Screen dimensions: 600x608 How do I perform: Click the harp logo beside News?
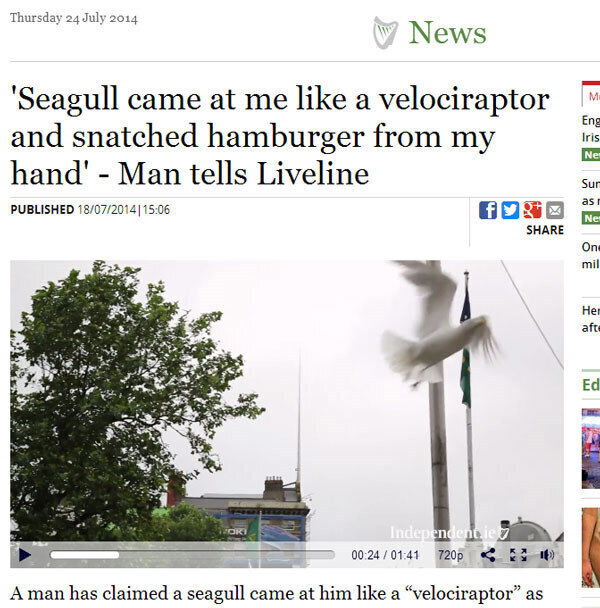tap(385, 33)
